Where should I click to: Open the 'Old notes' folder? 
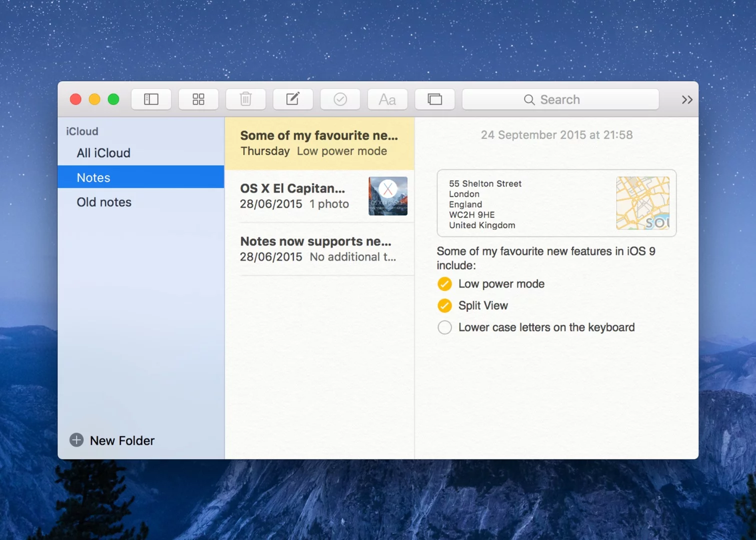(104, 202)
